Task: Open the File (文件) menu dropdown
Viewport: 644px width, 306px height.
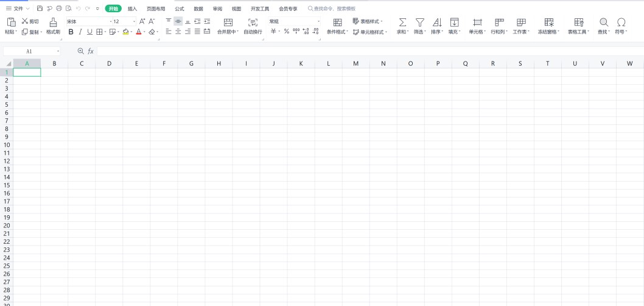Action: tap(18, 8)
